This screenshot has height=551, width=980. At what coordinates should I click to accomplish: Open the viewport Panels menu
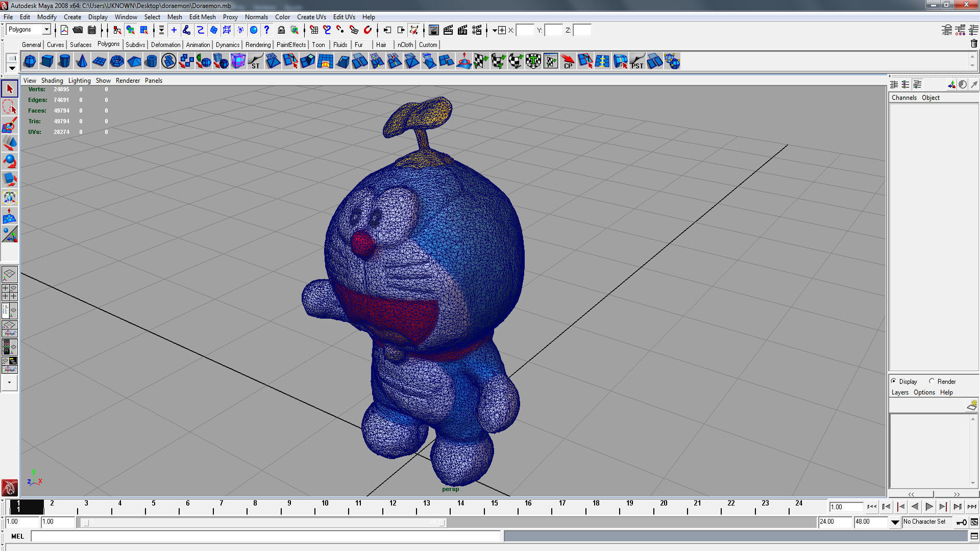[x=153, y=81]
